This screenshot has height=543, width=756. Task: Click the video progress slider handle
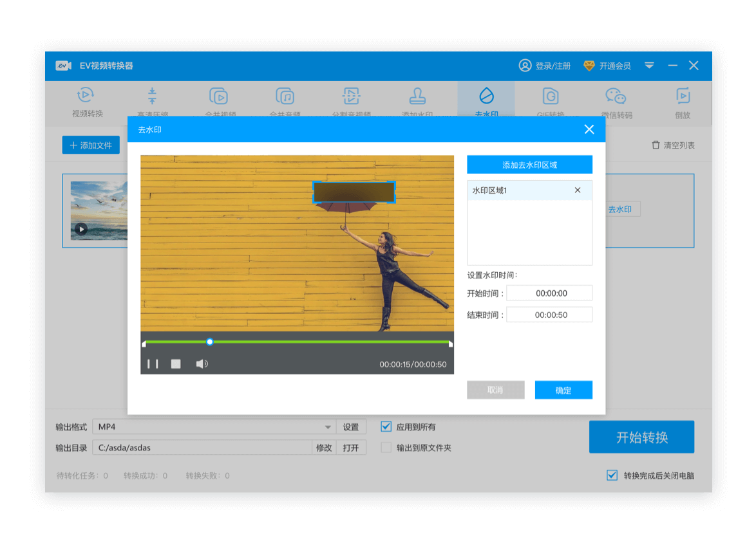coord(209,342)
